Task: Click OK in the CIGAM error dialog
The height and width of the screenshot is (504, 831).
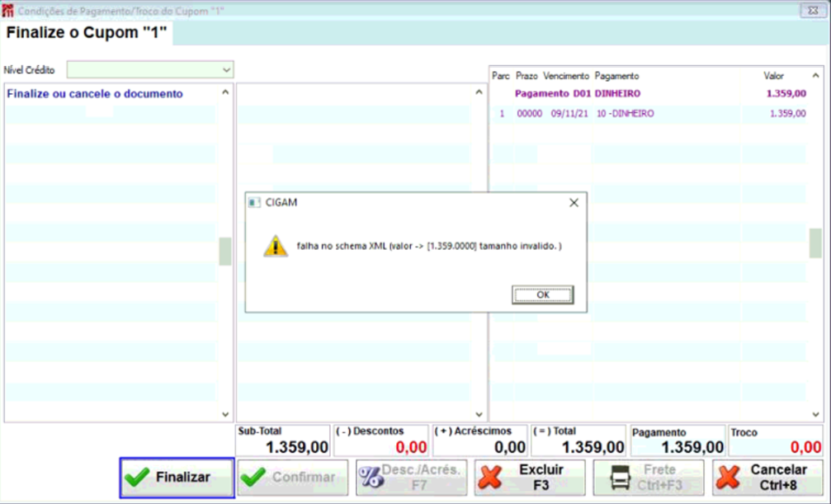Action: click(543, 294)
